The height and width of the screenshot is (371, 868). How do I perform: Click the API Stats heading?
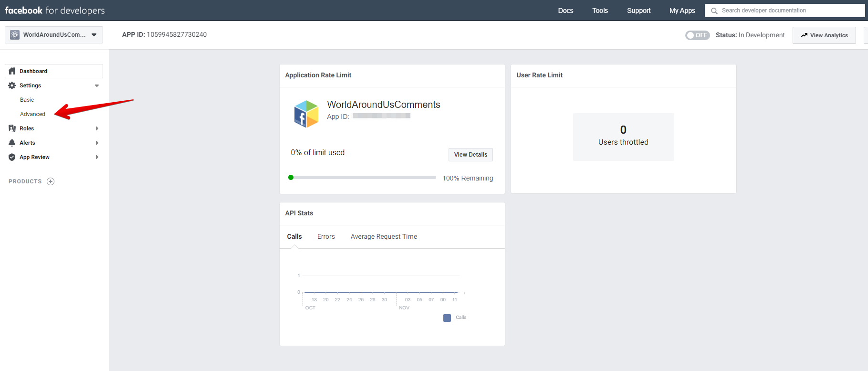(299, 213)
